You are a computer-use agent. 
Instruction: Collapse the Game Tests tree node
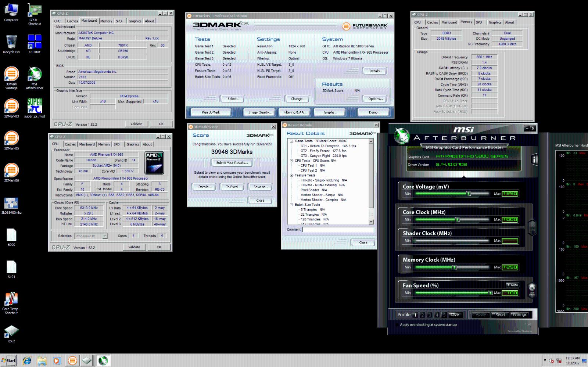(x=291, y=141)
